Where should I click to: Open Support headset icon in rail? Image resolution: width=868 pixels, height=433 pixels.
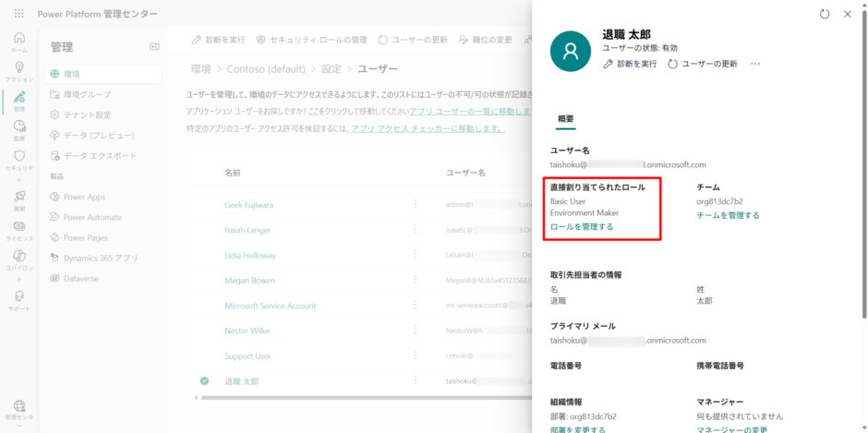click(x=18, y=301)
